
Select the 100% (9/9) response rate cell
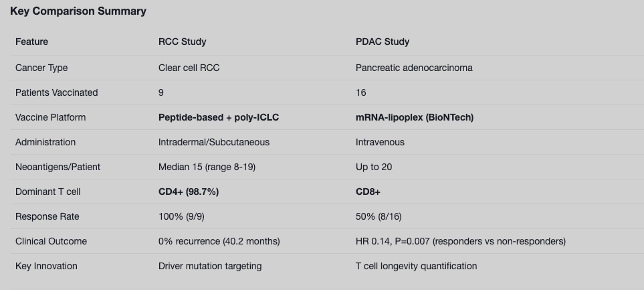pyautogui.click(x=181, y=216)
